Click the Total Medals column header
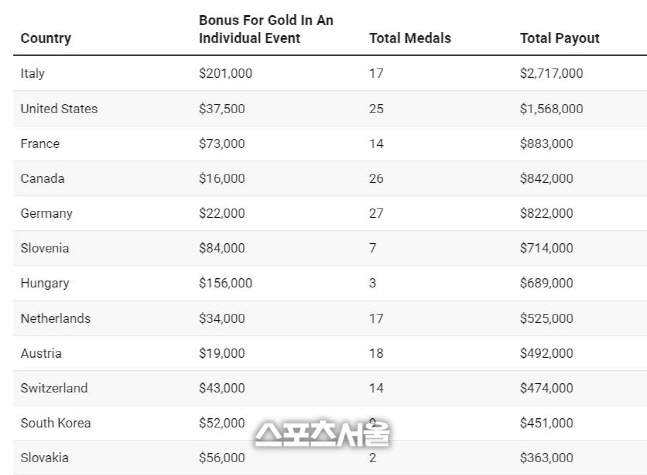This screenshot has width=647, height=475. click(x=410, y=38)
